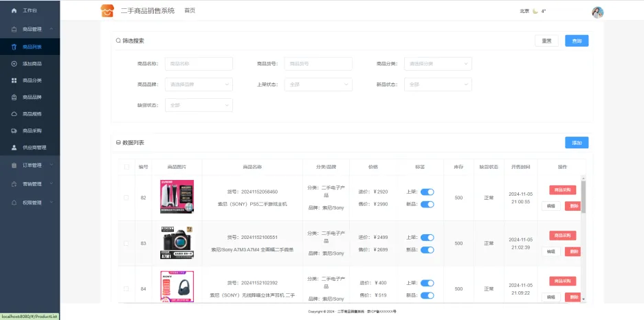Expand the 订单管理 sidebar menu

(x=32, y=165)
